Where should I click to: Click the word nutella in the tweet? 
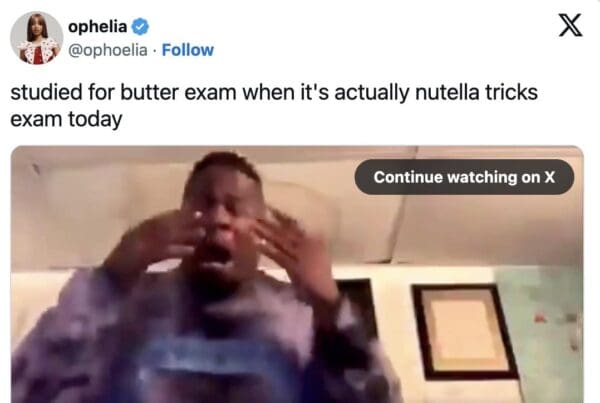(447, 92)
